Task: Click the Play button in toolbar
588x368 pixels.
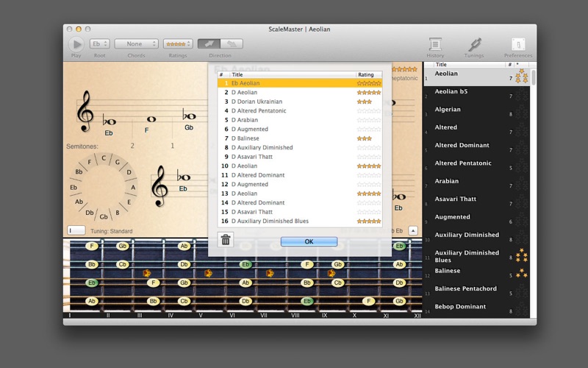Action: tap(76, 44)
